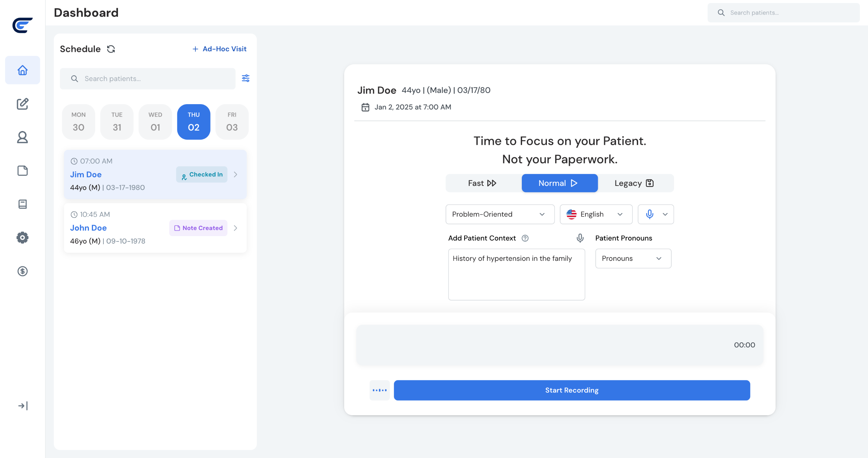
Task: Refresh the Schedule list
Action: (111, 49)
